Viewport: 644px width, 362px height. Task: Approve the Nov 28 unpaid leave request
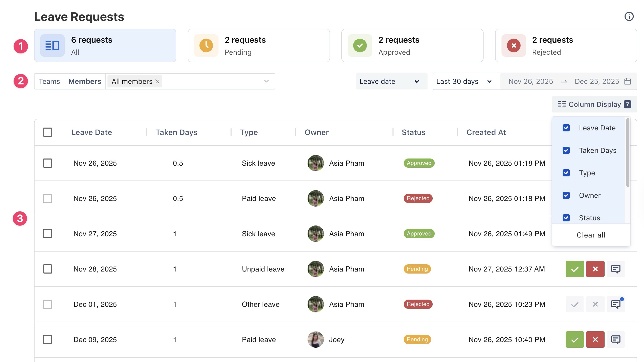click(574, 269)
